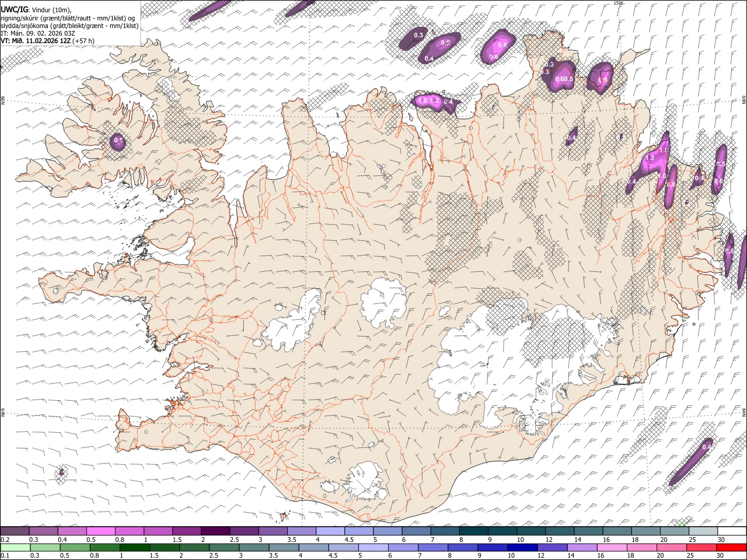Click the '15W' longitude label at the map top
This screenshot has height=560, width=747.
coord(618,3)
